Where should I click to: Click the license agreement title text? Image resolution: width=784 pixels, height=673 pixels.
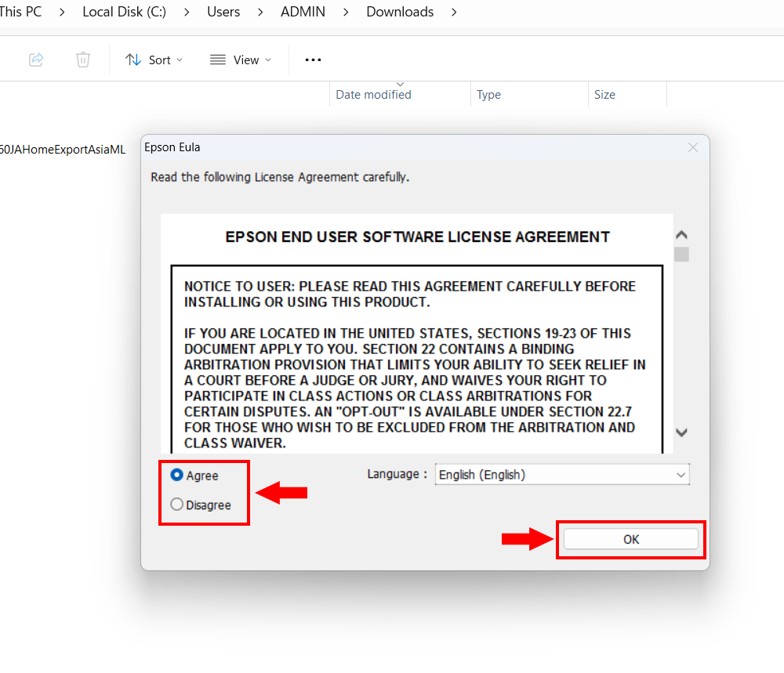point(418,237)
